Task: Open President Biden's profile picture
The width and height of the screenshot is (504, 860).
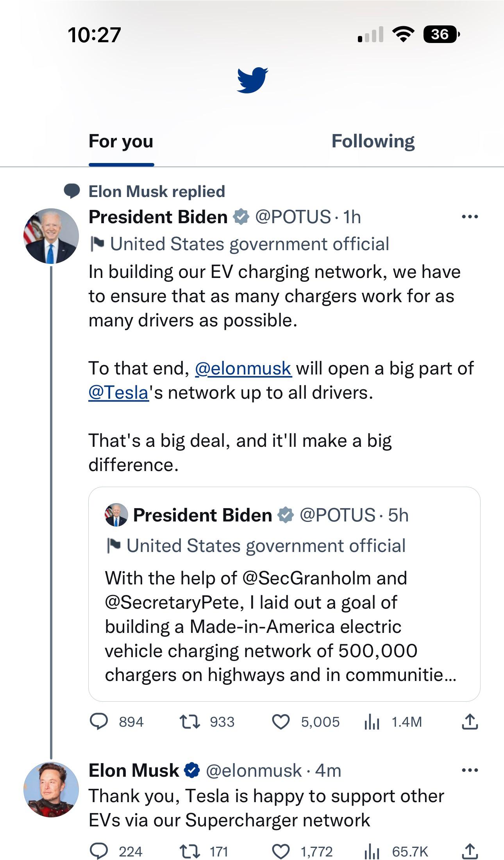Action: [x=51, y=236]
